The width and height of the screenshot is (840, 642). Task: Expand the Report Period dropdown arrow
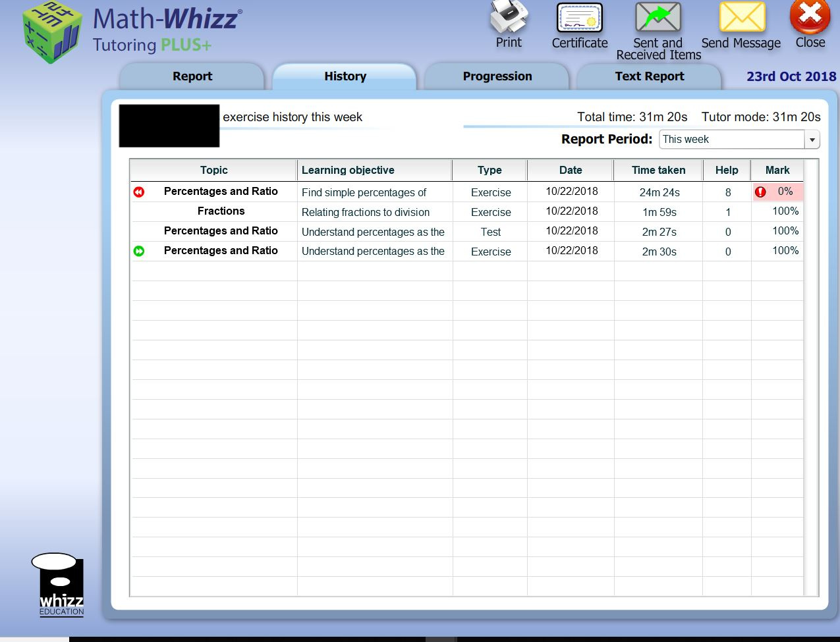pyautogui.click(x=812, y=139)
